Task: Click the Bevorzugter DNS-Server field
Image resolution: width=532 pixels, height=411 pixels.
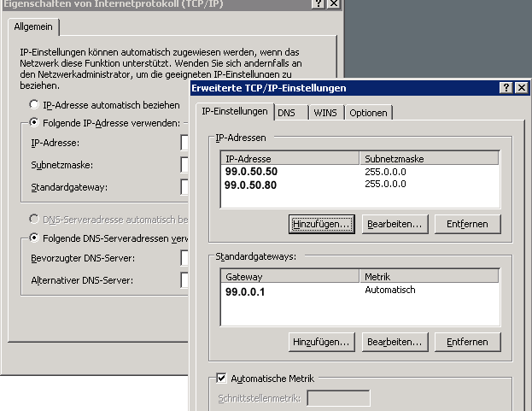Action: [x=184, y=258]
